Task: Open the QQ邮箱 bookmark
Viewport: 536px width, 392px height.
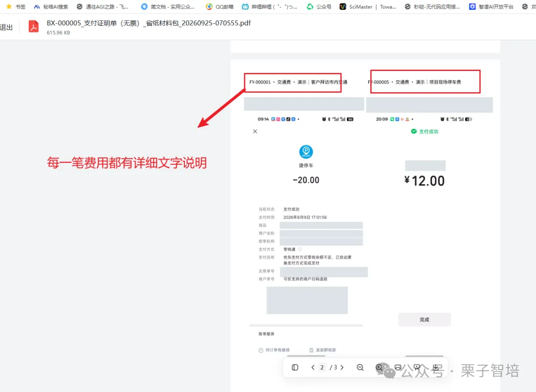Action: [x=220, y=6]
